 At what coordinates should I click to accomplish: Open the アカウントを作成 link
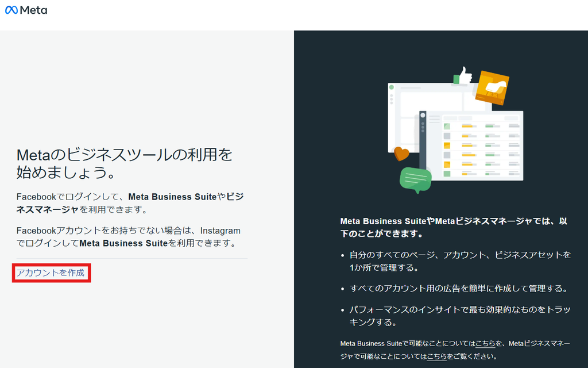[x=51, y=273]
